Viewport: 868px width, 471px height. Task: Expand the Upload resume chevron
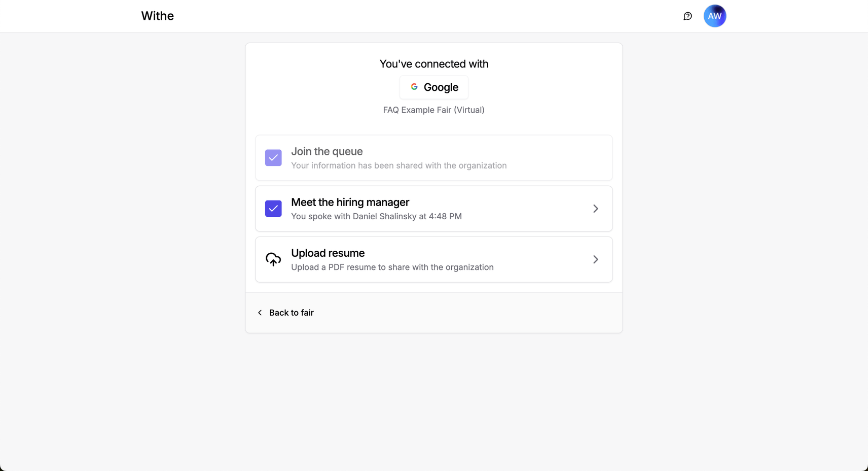[596, 259]
